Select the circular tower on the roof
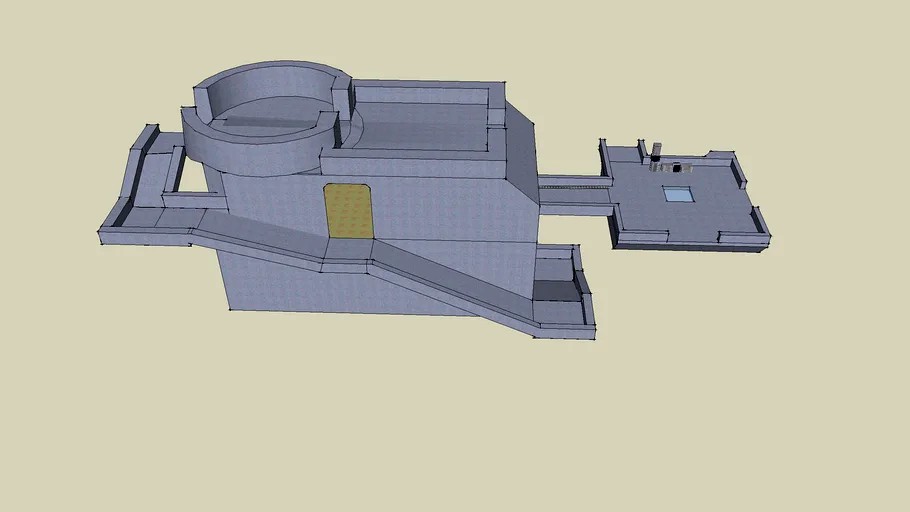The image size is (910, 512). click(267, 118)
